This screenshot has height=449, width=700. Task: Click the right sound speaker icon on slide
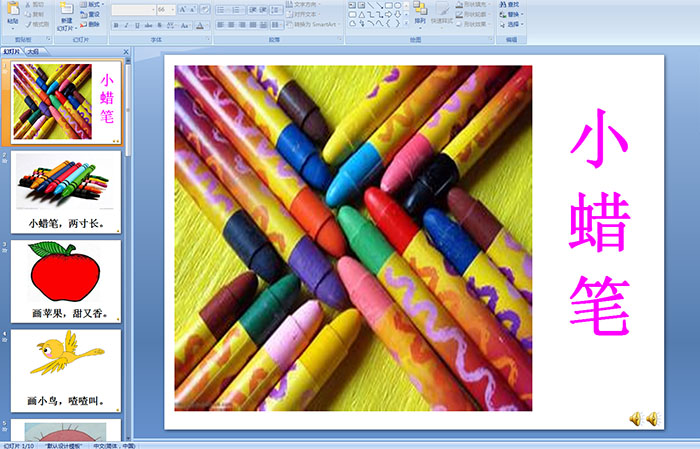(x=652, y=419)
